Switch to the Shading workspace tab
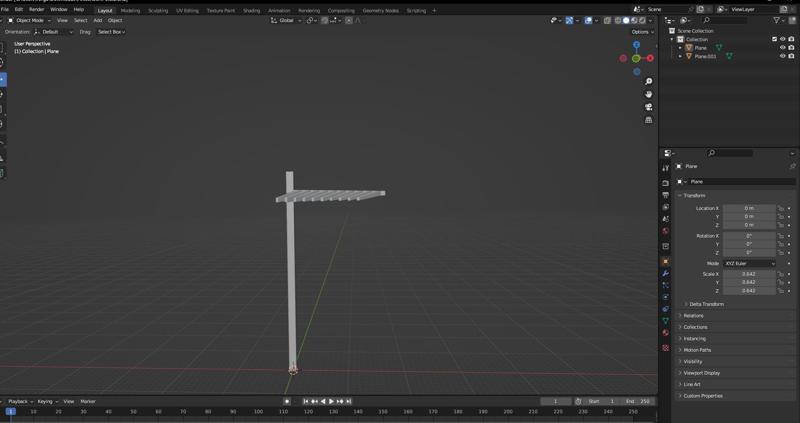Viewport: 800px width, 423px height. (251, 10)
